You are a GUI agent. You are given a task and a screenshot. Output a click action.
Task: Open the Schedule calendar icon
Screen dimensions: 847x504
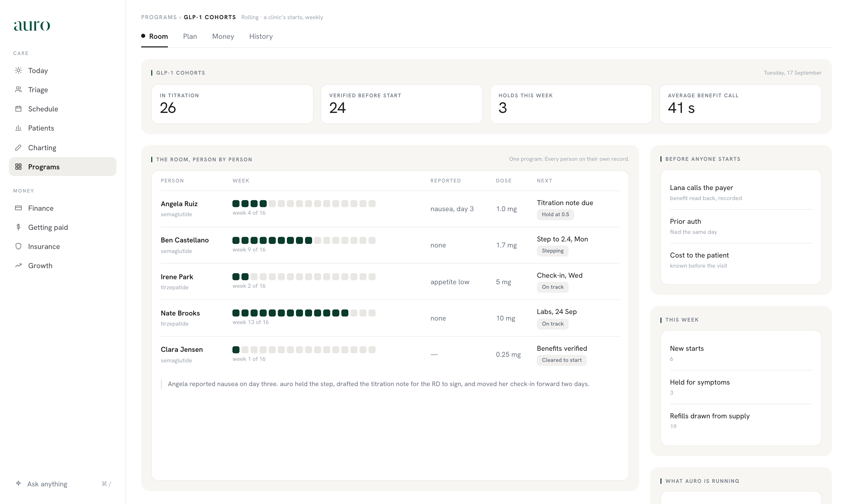(x=18, y=109)
